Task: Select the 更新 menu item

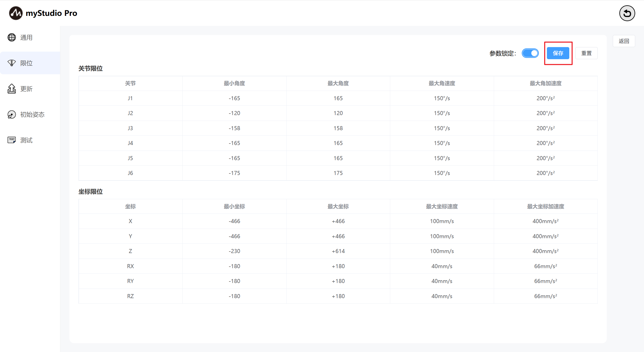Action: pos(26,89)
